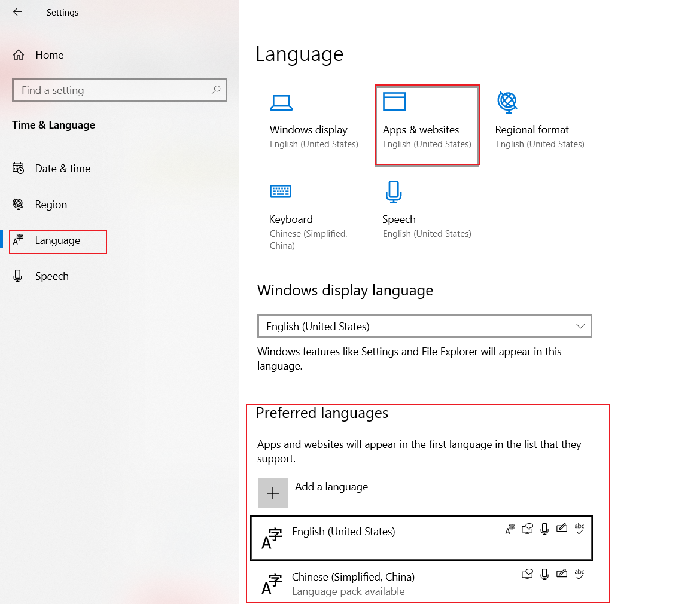Click the English (United States) language glyph icon
700x604 pixels.
[x=272, y=538]
